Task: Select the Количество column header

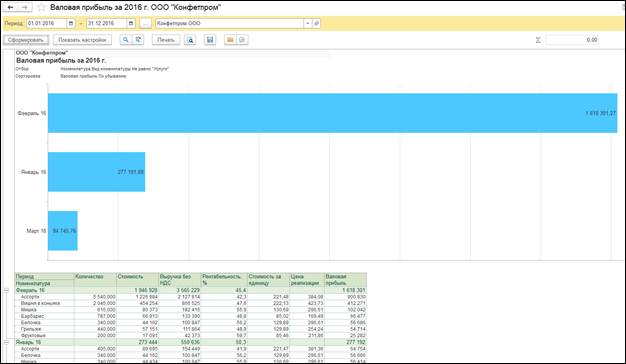Action: click(x=95, y=280)
